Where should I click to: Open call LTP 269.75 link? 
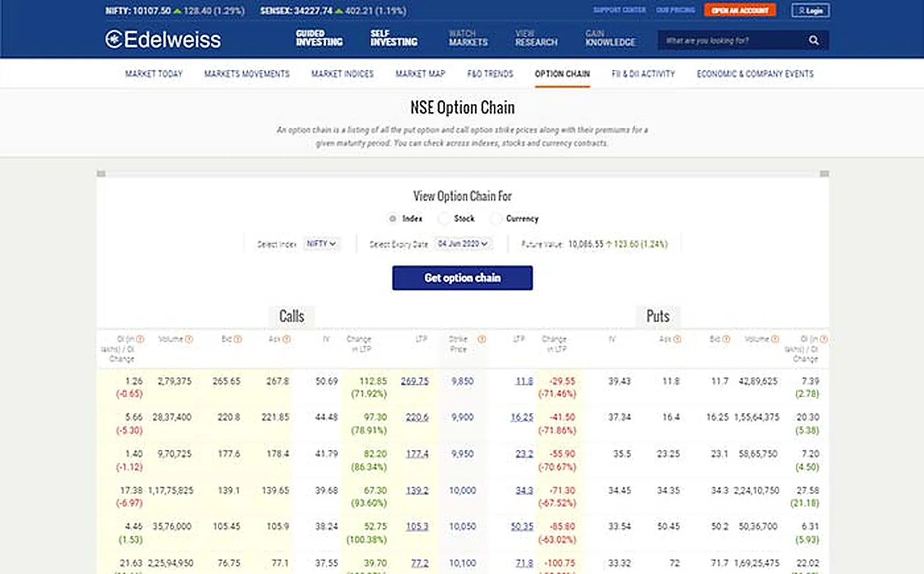(415, 381)
